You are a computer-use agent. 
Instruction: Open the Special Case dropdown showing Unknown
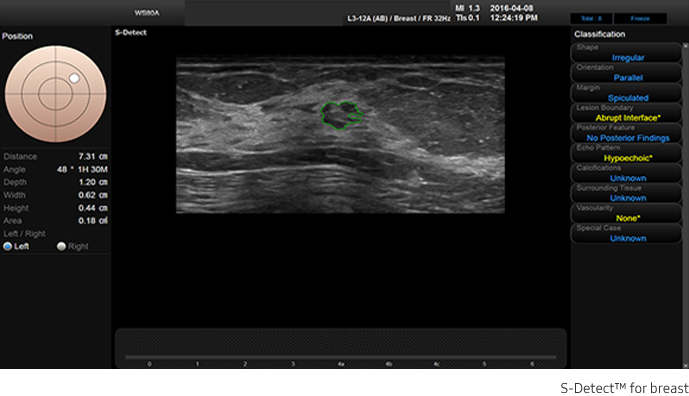click(x=626, y=233)
